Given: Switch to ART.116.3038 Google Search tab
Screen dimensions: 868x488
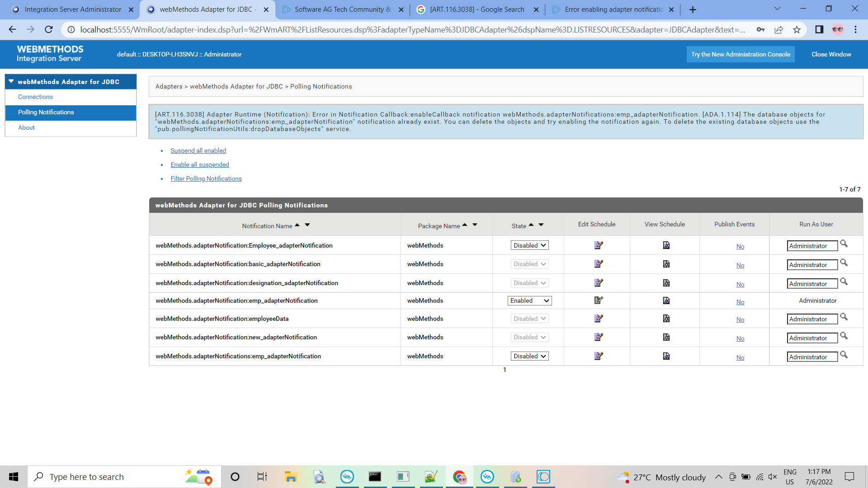Looking at the screenshot, I should point(477,9).
